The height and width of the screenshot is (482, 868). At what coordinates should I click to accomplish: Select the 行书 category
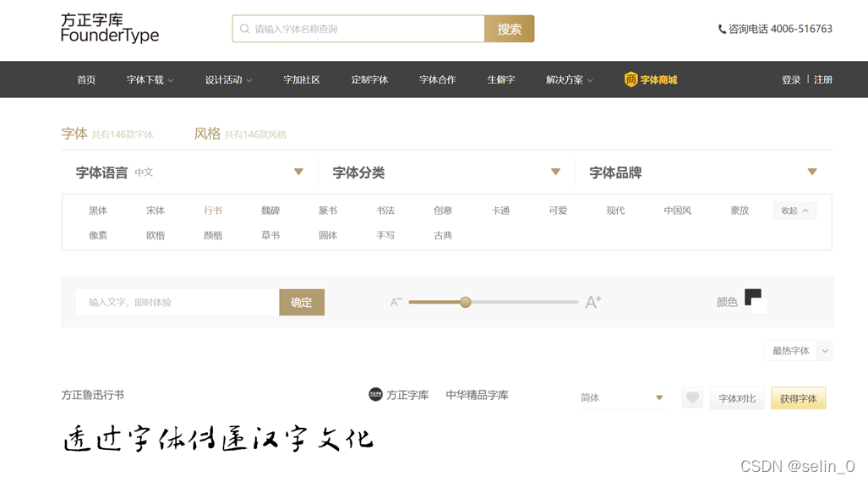[213, 211]
